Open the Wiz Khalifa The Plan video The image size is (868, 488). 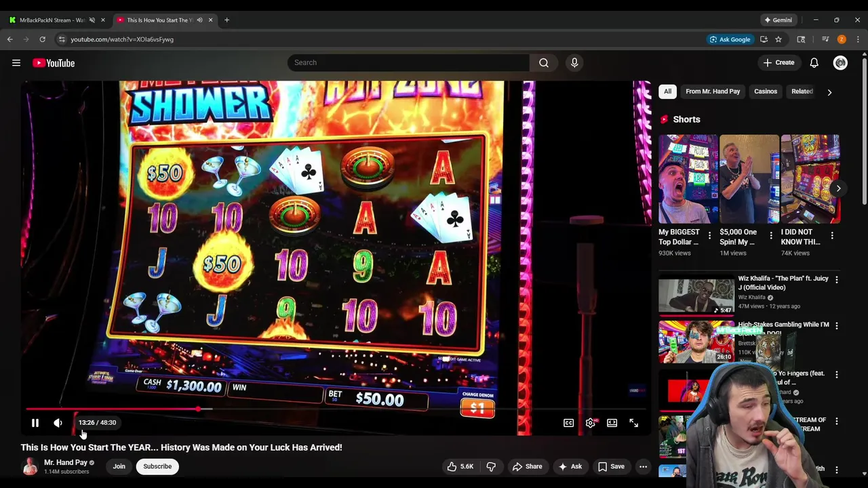pos(783,283)
